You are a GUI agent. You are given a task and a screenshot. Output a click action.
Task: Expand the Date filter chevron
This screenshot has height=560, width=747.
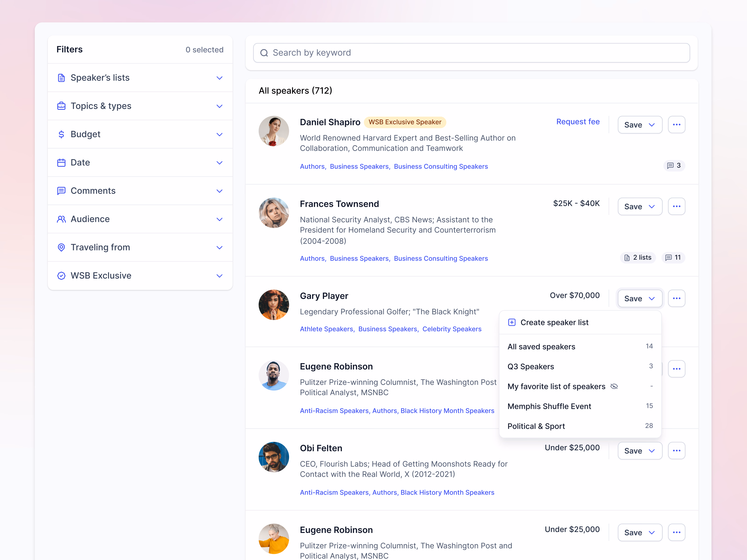(x=219, y=163)
